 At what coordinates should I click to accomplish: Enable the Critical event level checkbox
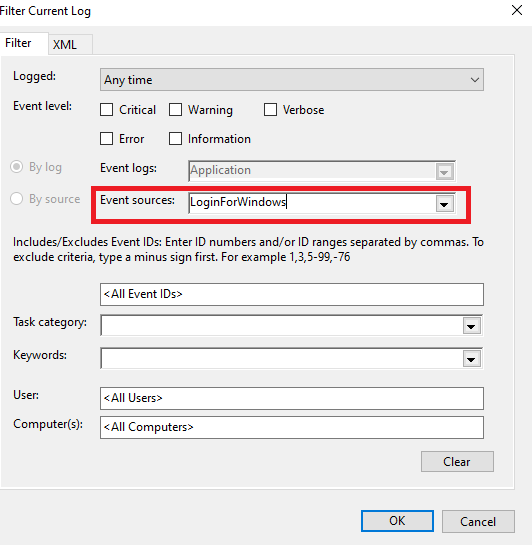tap(106, 110)
